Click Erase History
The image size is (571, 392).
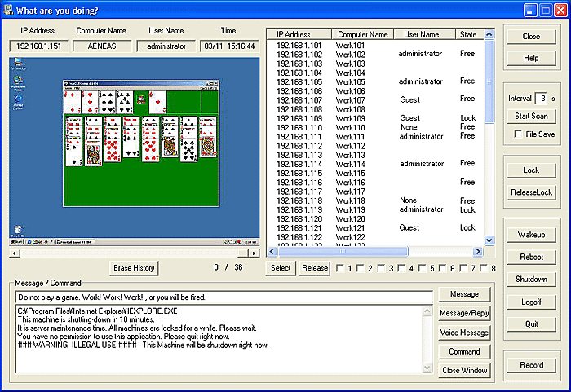[134, 268]
